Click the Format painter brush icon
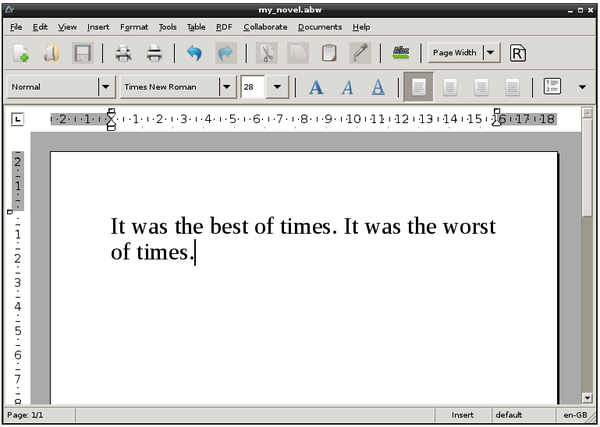The image size is (600, 427). pyautogui.click(x=360, y=53)
